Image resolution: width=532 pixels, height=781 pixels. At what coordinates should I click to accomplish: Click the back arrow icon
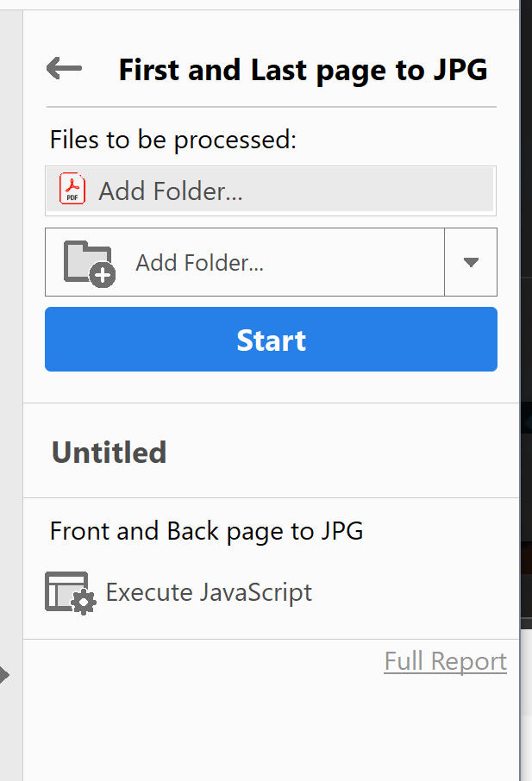tap(64, 68)
